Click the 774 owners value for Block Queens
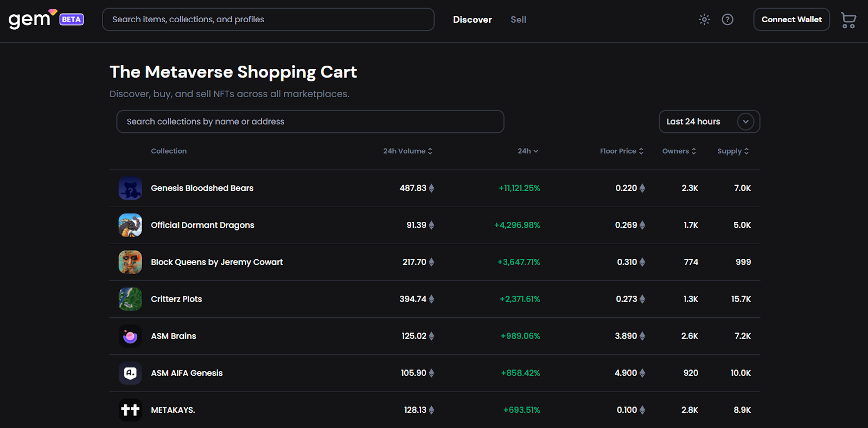 coord(691,262)
